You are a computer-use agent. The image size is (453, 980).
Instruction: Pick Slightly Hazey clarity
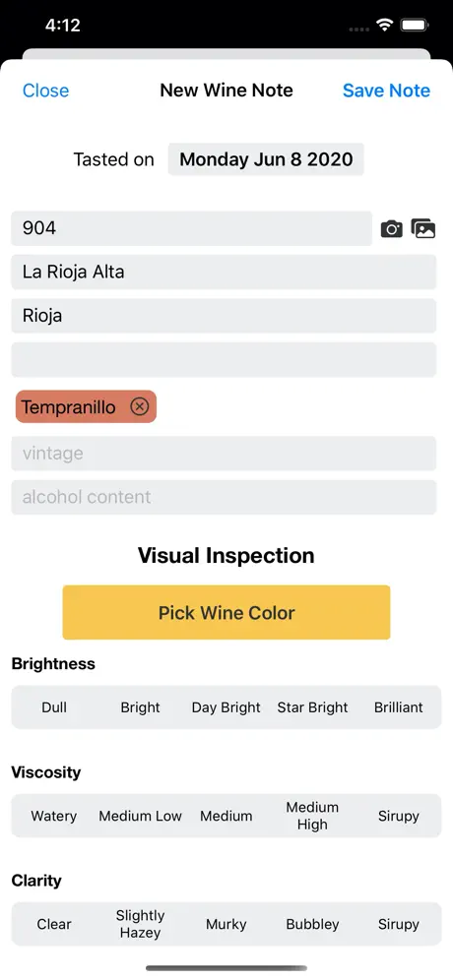140,924
